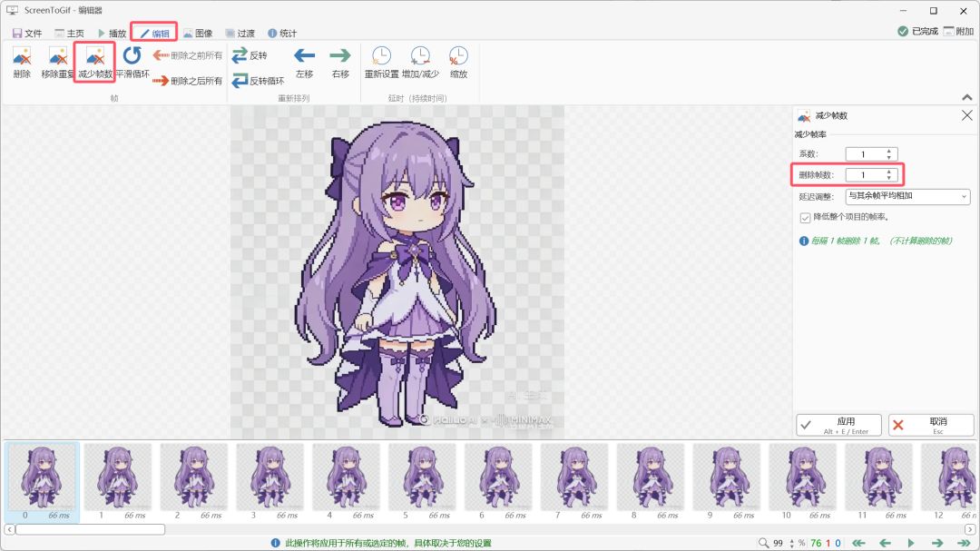The image size is (980, 551).
Task: Select frame 6 thumbnail
Action: click(x=498, y=482)
